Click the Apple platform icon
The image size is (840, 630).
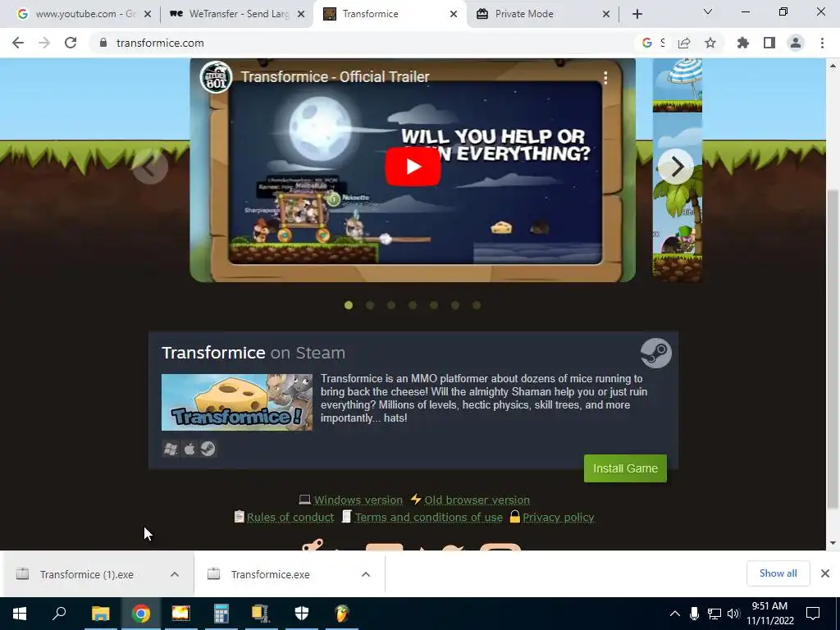coord(189,449)
